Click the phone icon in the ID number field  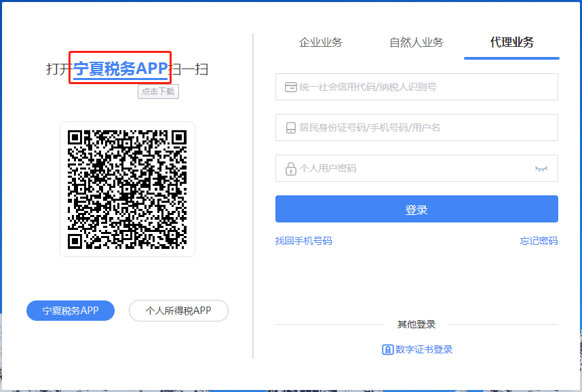coord(291,128)
